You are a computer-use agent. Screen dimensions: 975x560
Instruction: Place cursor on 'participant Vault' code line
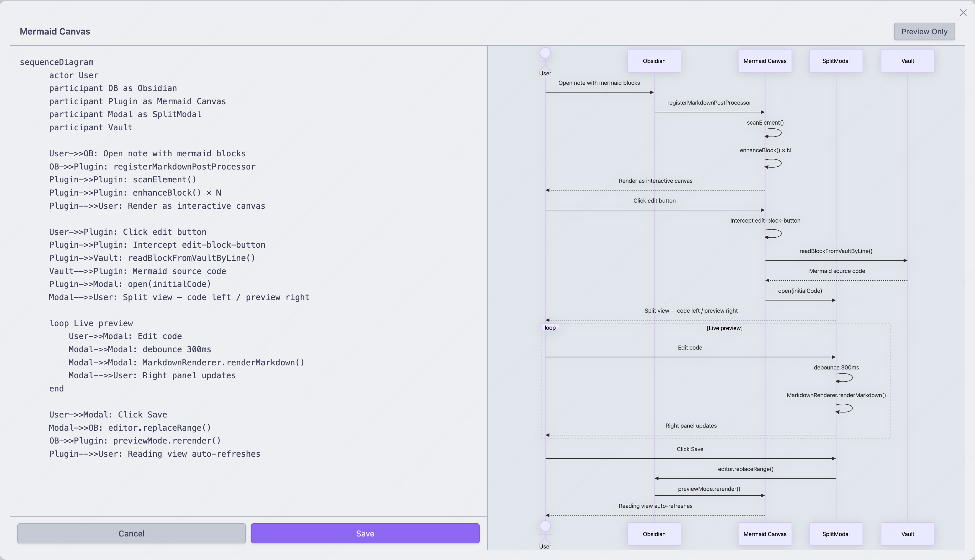(x=91, y=128)
